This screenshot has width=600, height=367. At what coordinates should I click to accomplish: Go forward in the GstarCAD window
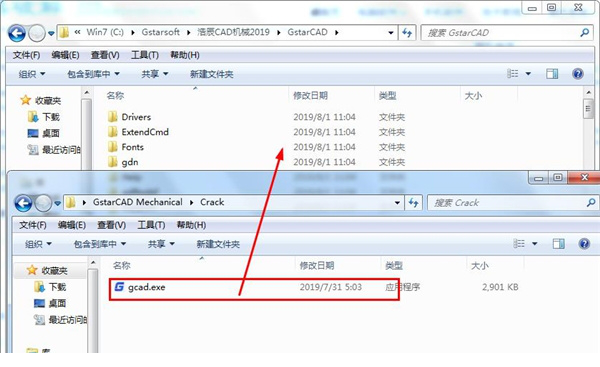pos(37,33)
